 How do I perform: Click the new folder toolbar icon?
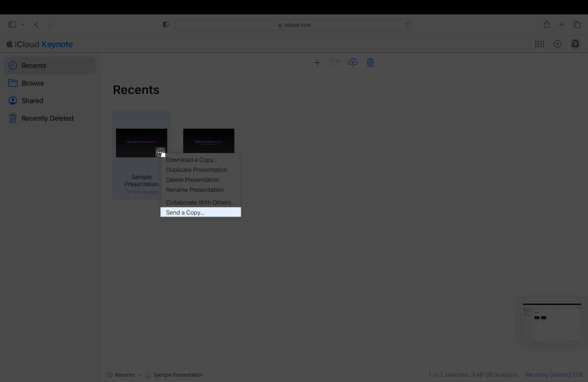pos(334,63)
